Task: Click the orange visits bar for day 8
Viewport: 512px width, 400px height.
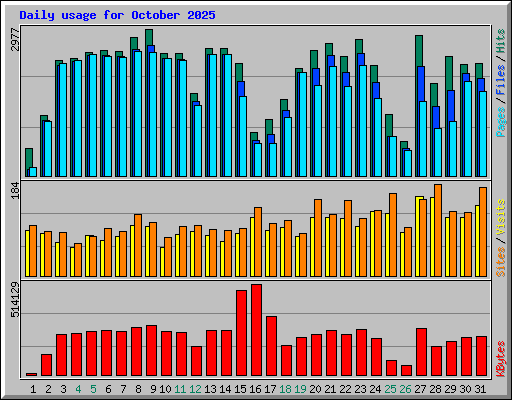Action: click(138, 245)
